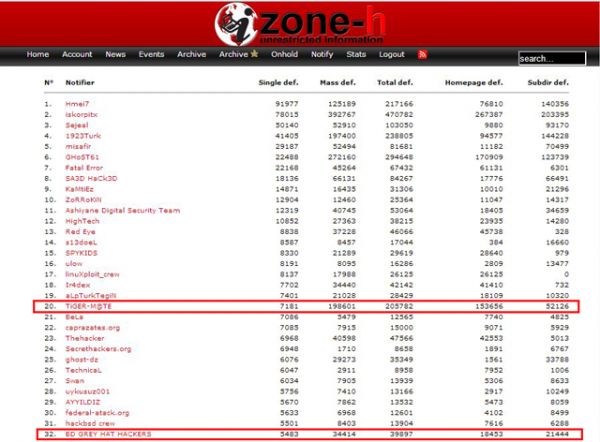The image size is (600, 442).
Task: Click linuXploit_crew's subdir def. value 0
Action: coord(566,274)
